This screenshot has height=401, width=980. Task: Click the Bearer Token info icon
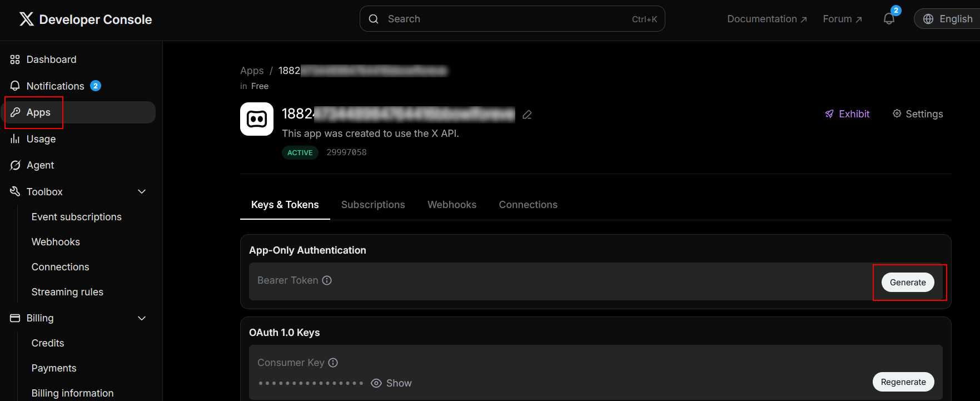point(327,280)
